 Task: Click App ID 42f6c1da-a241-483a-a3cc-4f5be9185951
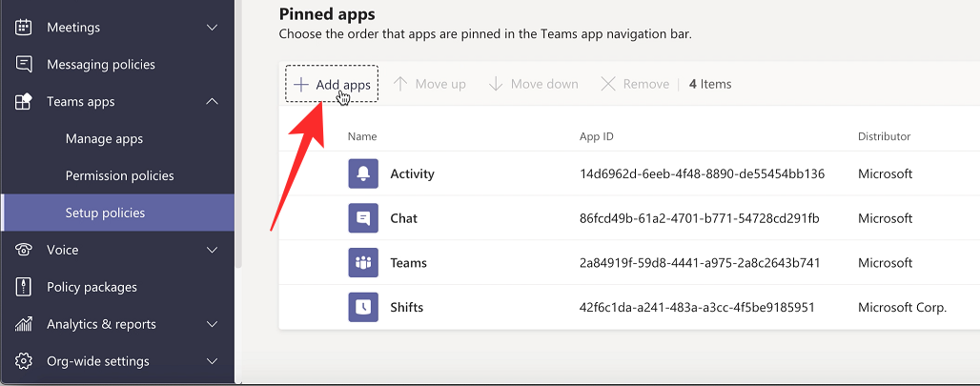coord(697,307)
